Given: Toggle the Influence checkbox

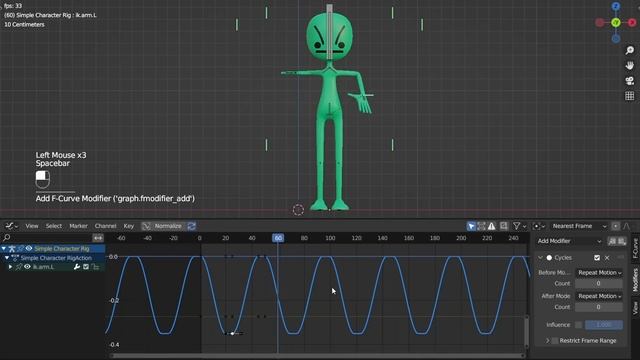Looking at the screenshot, I should [x=579, y=325].
